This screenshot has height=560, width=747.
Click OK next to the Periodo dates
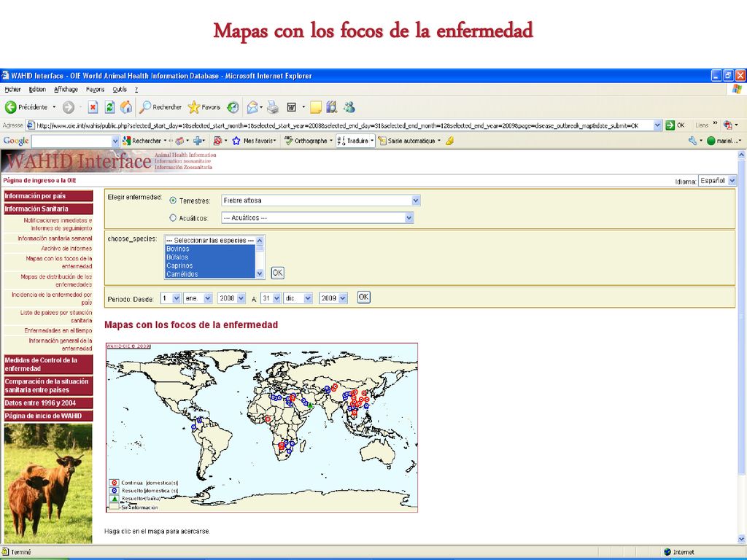(363, 297)
